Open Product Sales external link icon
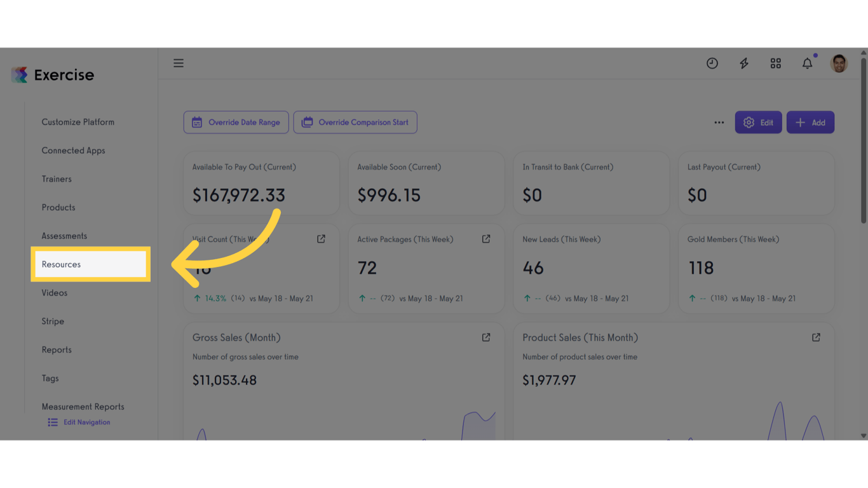 816,337
